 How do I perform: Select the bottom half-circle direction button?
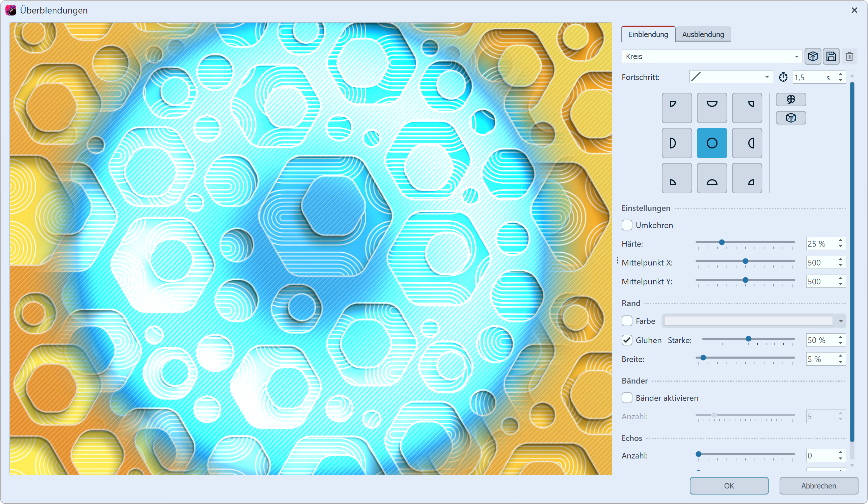click(712, 178)
